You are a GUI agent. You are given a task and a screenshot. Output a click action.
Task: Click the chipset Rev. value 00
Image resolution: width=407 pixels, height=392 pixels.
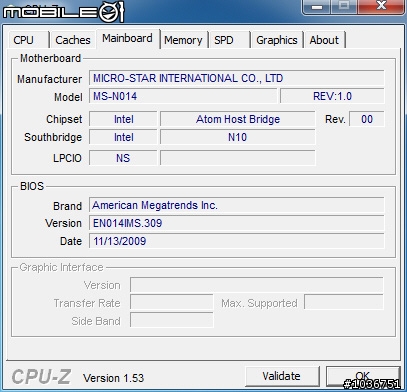coord(366,119)
